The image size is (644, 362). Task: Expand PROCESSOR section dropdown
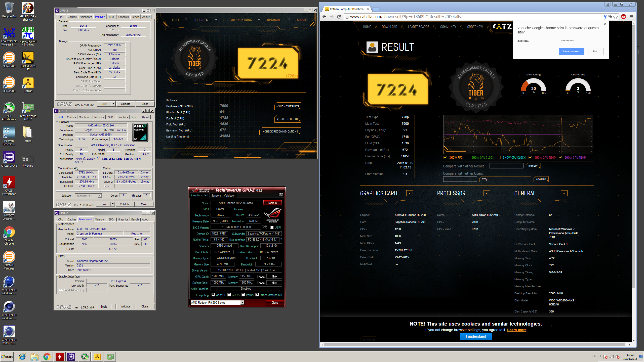click(x=487, y=193)
